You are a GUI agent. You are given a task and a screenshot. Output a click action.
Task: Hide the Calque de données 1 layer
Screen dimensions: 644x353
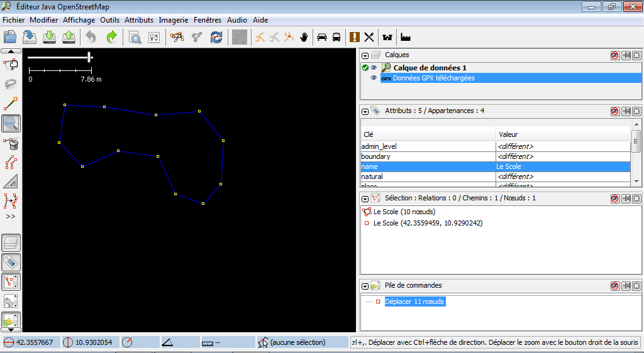tap(374, 68)
